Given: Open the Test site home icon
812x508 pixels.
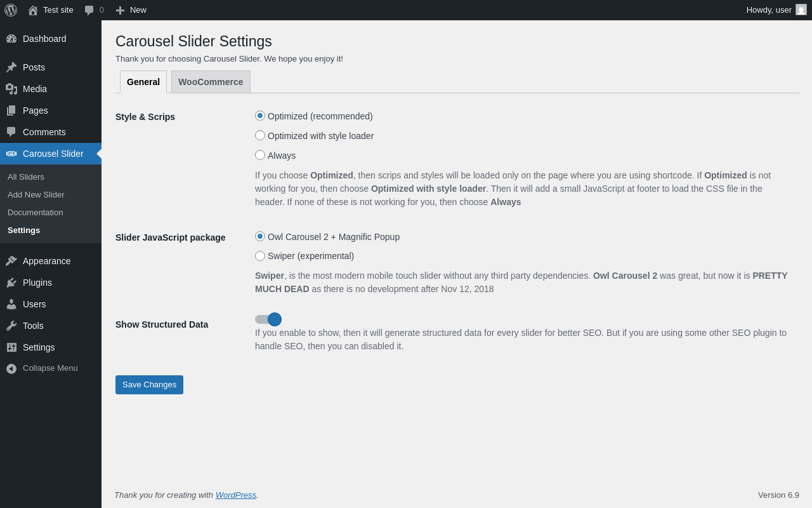Looking at the screenshot, I should (33, 10).
